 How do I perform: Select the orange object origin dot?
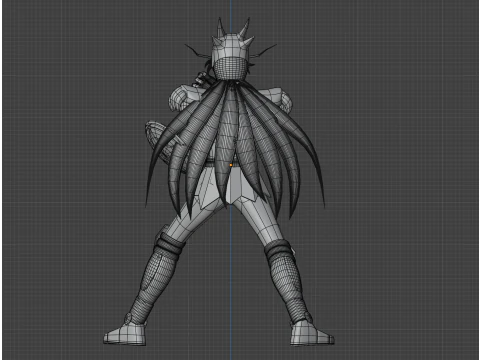[x=231, y=165]
